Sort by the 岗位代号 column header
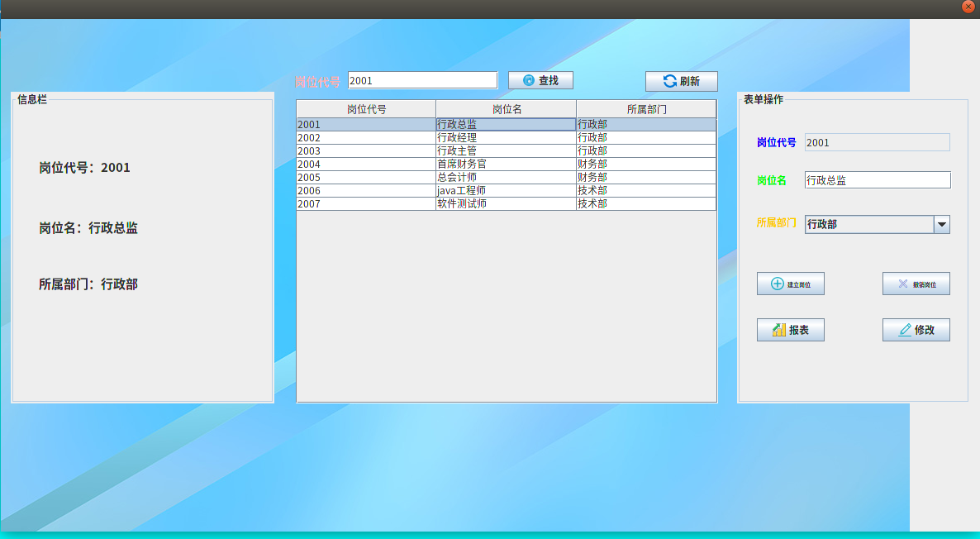Image resolution: width=980 pixels, height=539 pixels. pyautogui.click(x=366, y=109)
